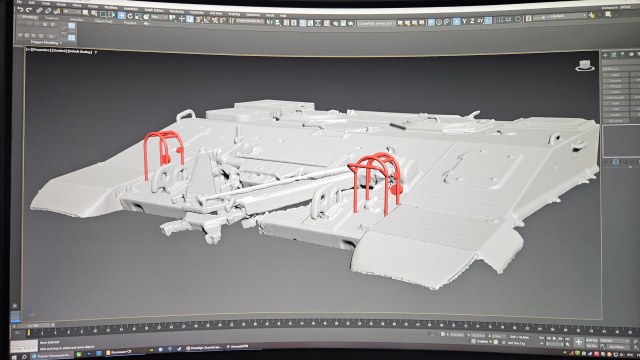Toggle the Y axis constraint
The height and width of the screenshot is (360, 640).
464,21
